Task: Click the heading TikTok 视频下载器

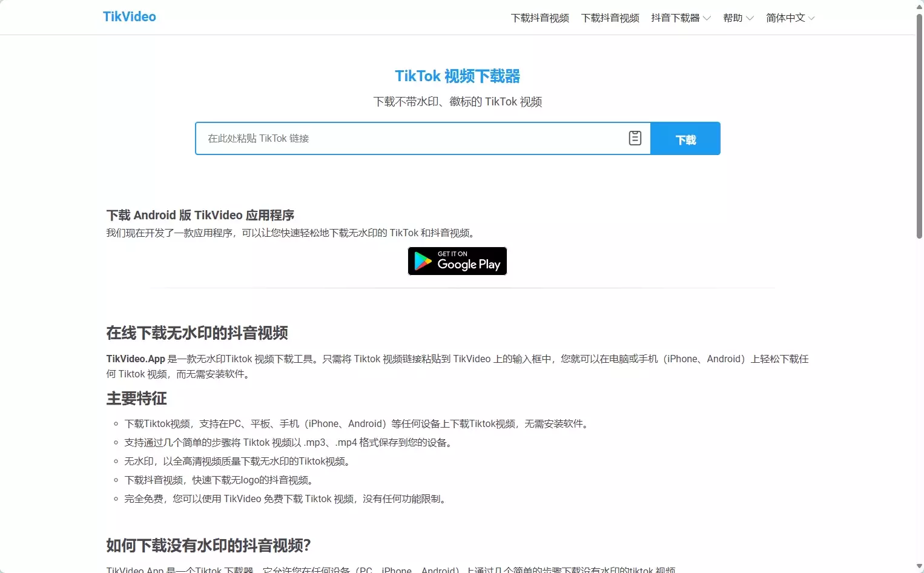Action: (x=458, y=76)
